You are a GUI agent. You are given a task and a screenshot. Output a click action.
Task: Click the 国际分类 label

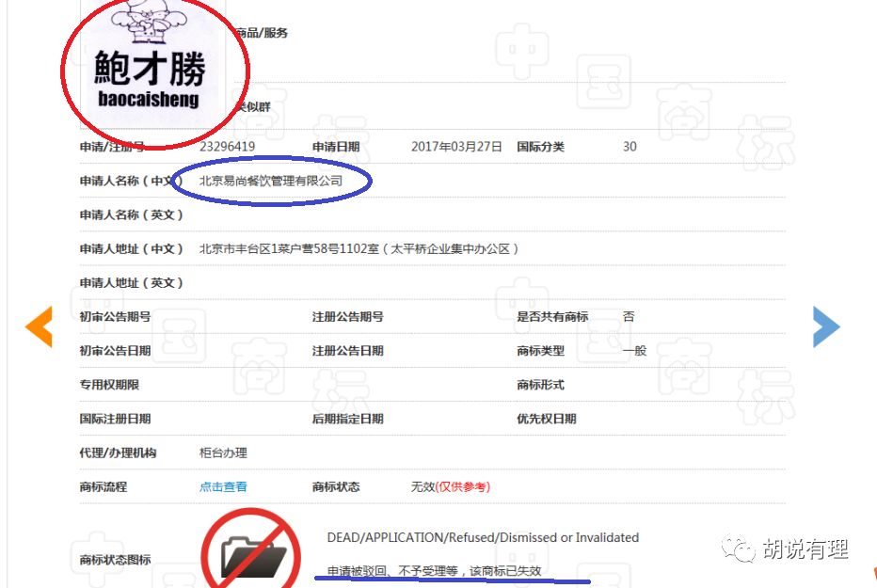(540, 147)
